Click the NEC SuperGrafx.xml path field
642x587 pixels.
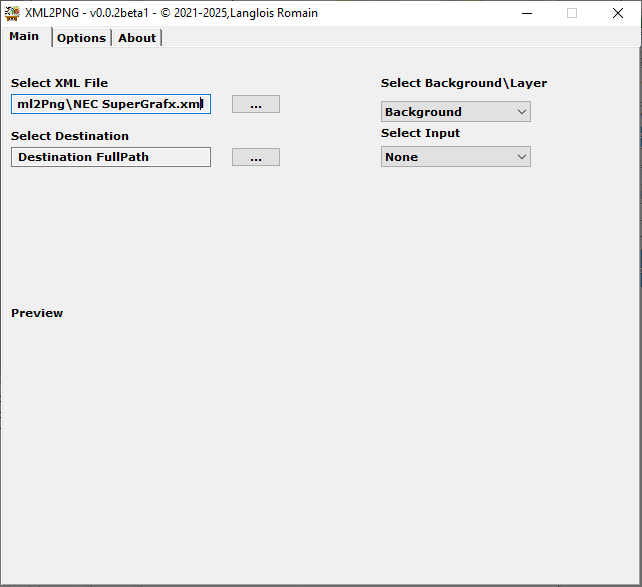click(110, 104)
